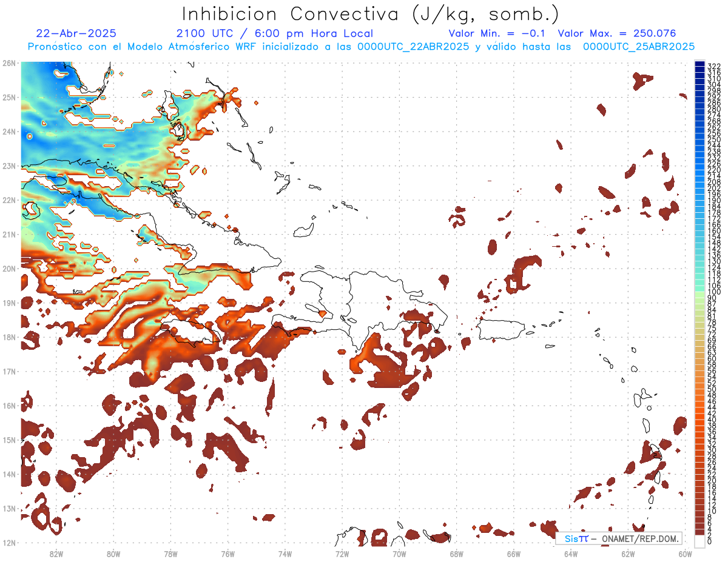
Task: Click the 12N latitude label
Action: pos(8,543)
